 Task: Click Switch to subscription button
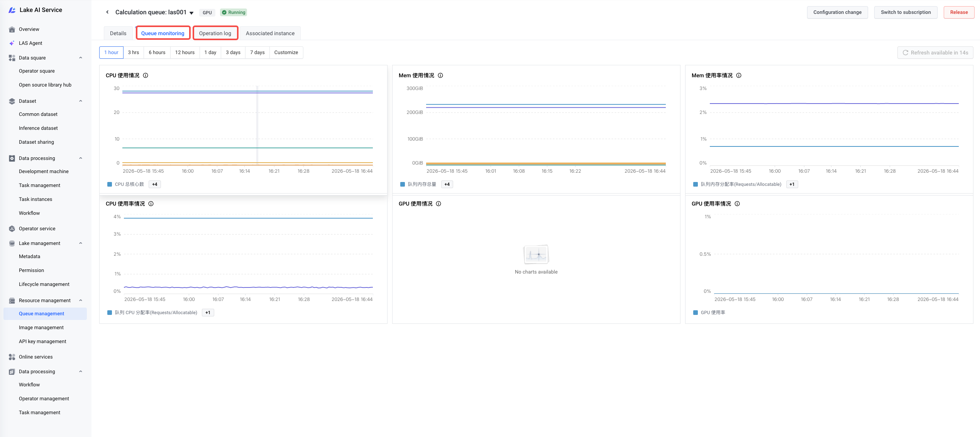[906, 12]
